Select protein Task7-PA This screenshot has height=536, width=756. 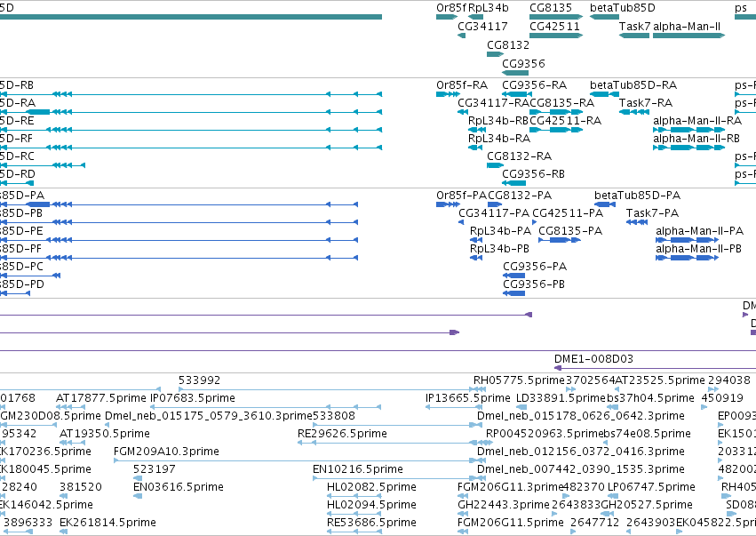pyautogui.click(x=652, y=213)
